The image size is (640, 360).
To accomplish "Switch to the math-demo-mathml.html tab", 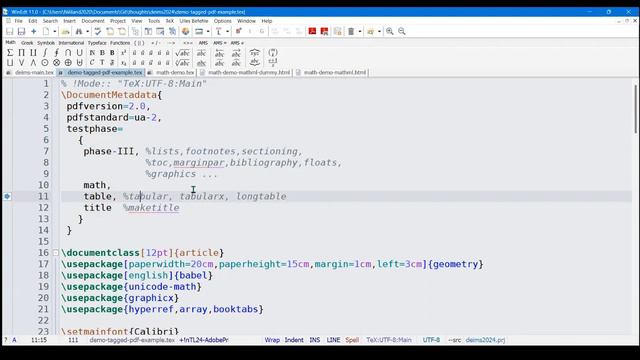I will click(x=331, y=73).
